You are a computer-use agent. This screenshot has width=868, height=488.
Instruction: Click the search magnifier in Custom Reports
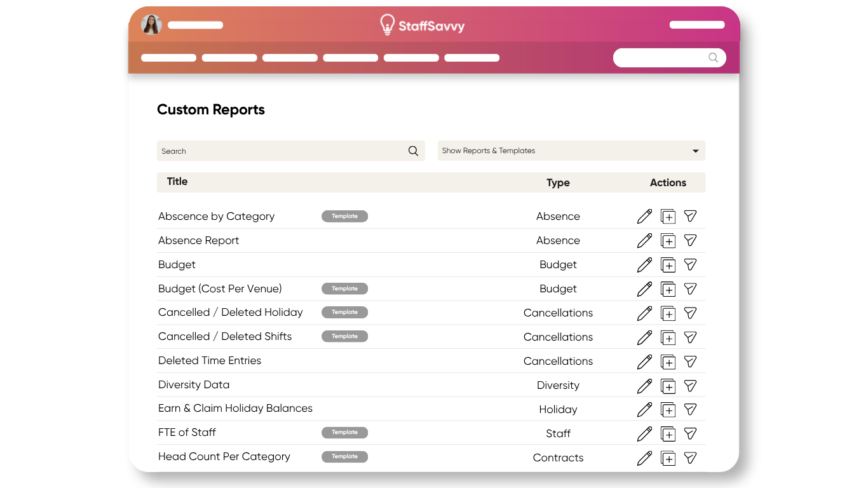coord(413,151)
